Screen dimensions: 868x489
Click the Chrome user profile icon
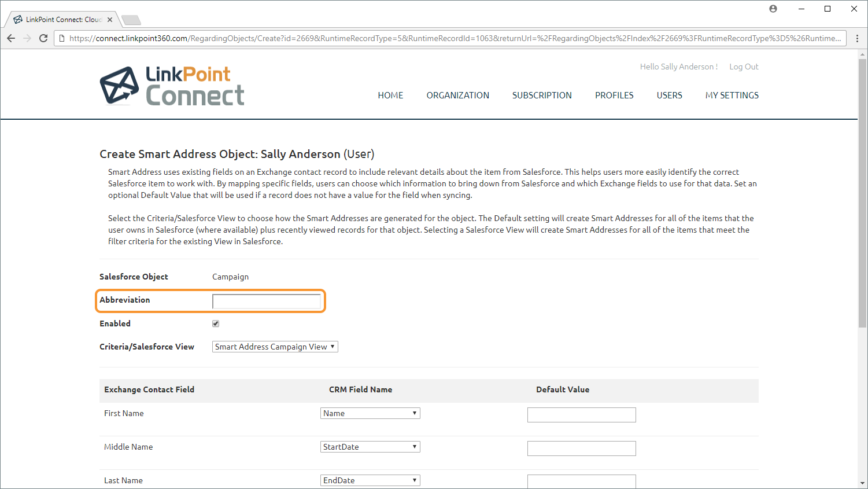tap(773, 9)
